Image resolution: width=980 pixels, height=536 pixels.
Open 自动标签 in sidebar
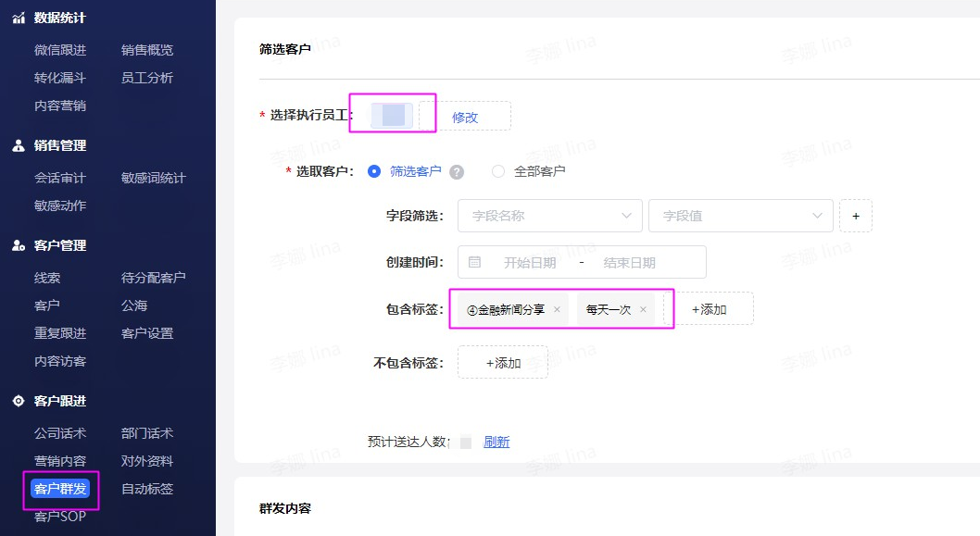click(x=147, y=489)
